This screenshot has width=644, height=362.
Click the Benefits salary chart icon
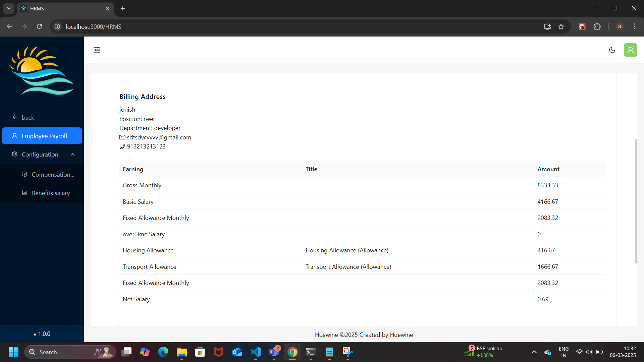[x=24, y=193]
